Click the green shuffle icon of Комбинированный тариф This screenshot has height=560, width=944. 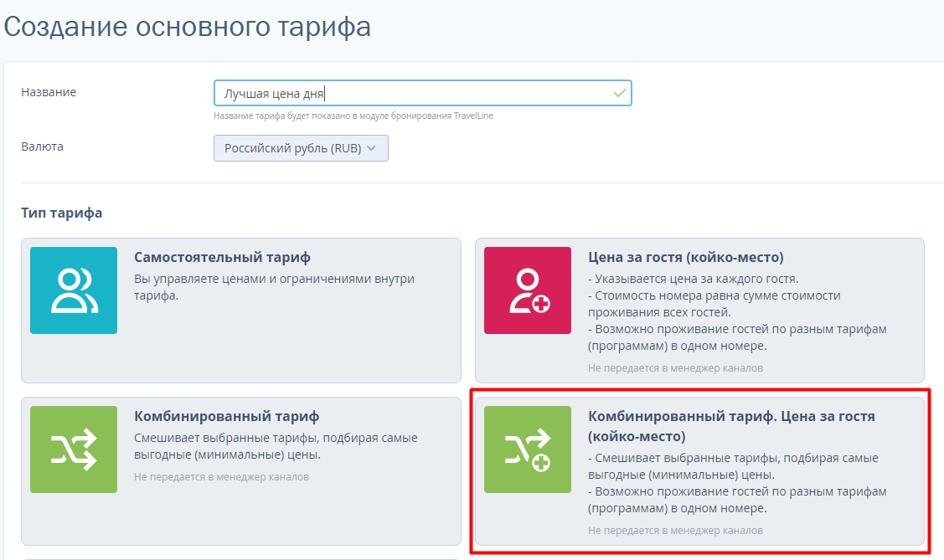74,450
